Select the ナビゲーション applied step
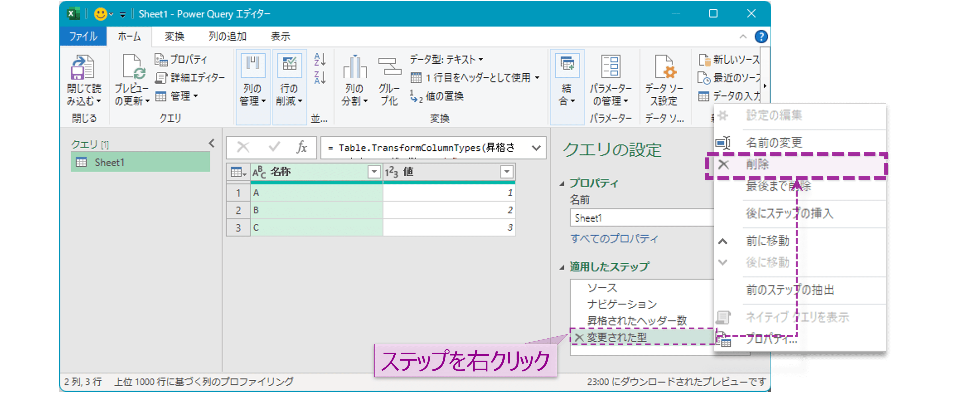The height and width of the screenshot is (394, 980). click(622, 304)
